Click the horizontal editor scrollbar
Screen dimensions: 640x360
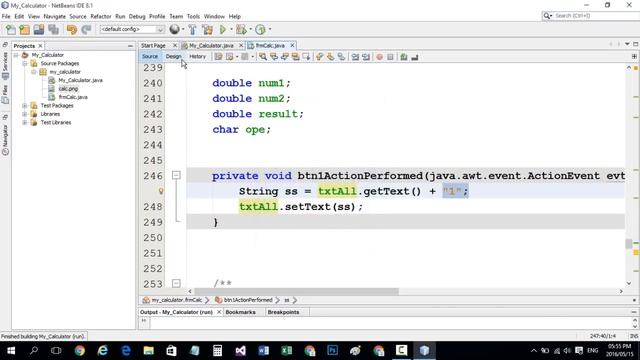point(296,291)
